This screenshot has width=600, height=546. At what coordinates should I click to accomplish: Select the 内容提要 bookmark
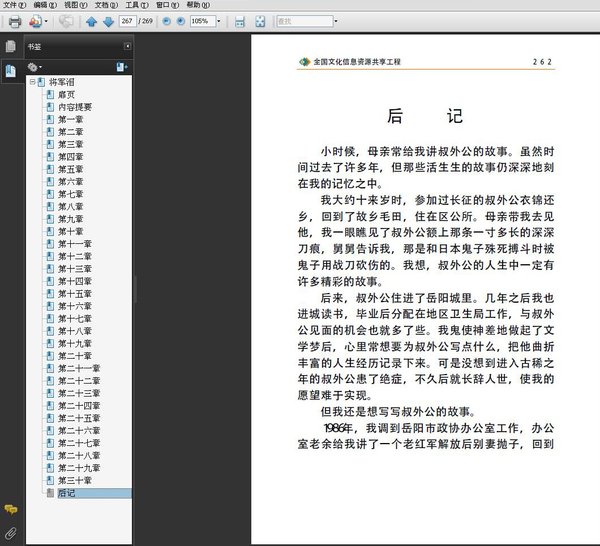point(75,107)
